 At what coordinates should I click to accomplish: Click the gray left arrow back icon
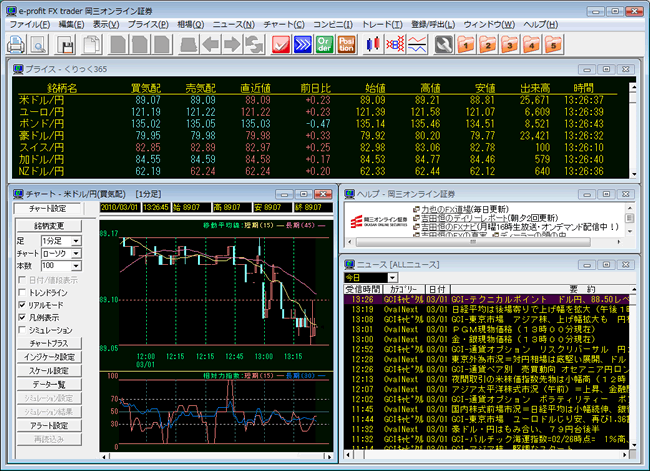click(x=211, y=44)
